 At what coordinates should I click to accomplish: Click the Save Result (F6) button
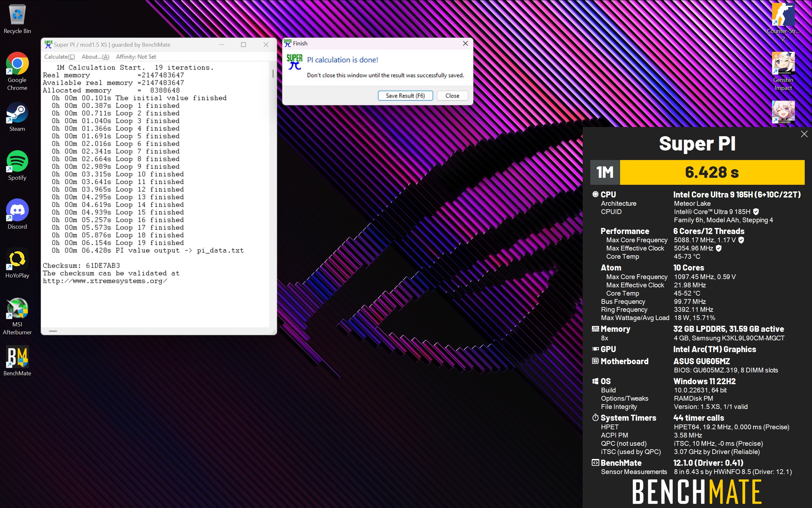(x=405, y=96)
